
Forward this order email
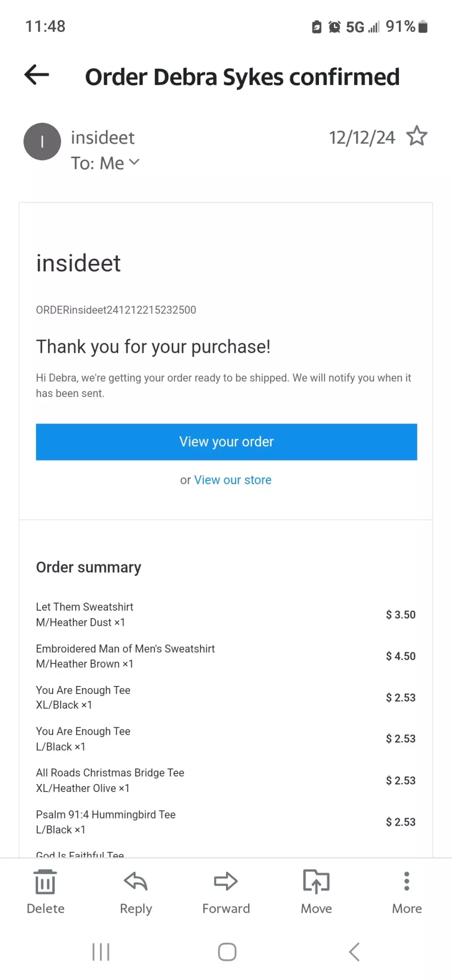click(x=226, y=892)
